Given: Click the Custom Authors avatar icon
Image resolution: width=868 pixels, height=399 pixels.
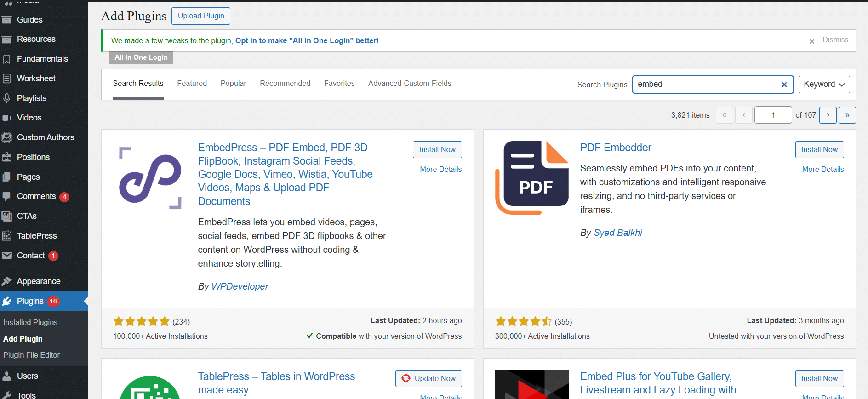Looking at the screenshot, I should coord(7,137).
